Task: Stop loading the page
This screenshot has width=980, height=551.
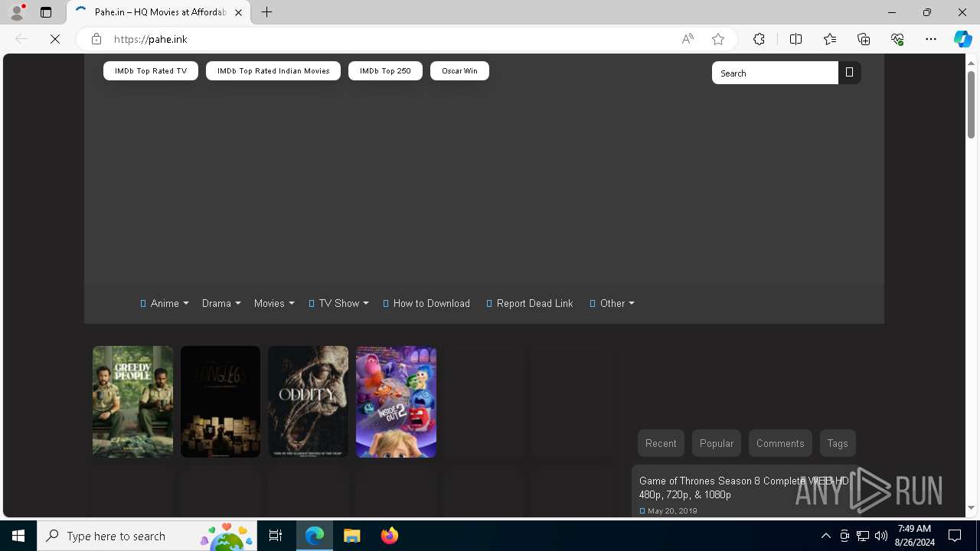Action: pyautogui.click(x=55, y=39)
